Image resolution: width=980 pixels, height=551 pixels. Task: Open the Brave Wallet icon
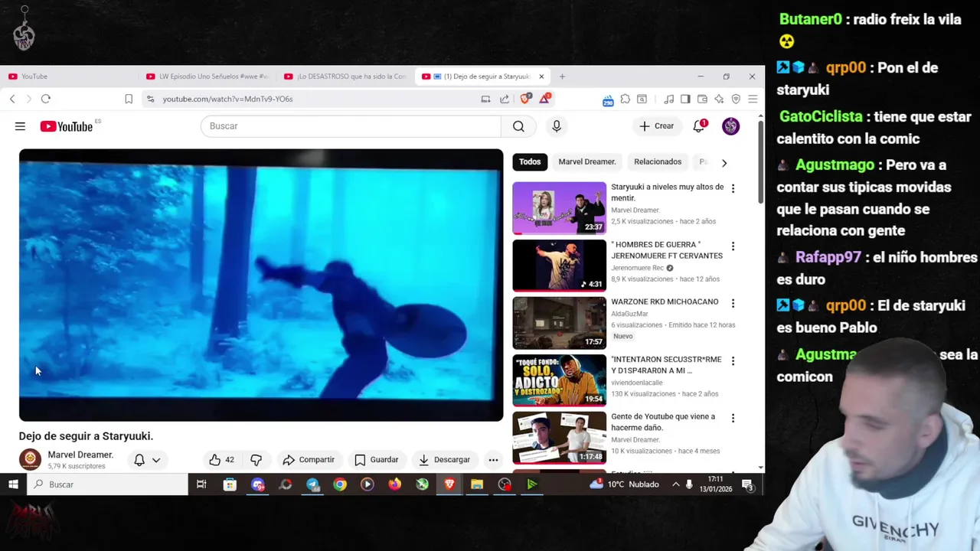702,99
